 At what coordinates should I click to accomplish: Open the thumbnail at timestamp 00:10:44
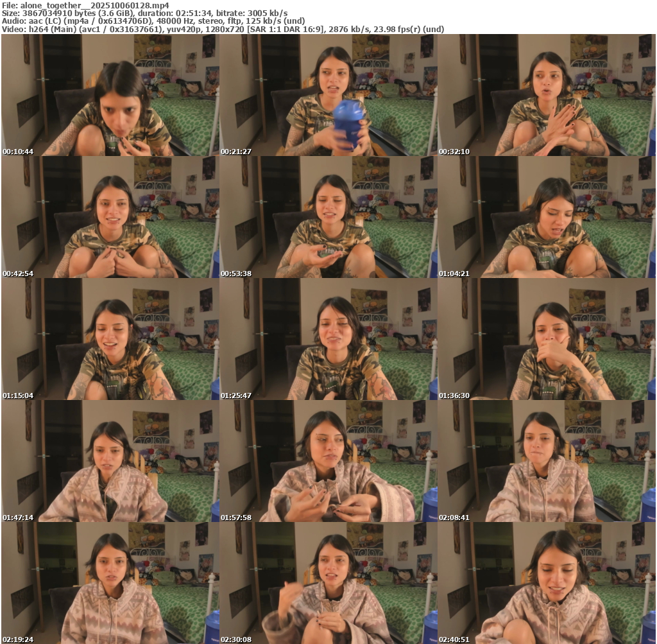coord(110,95)
